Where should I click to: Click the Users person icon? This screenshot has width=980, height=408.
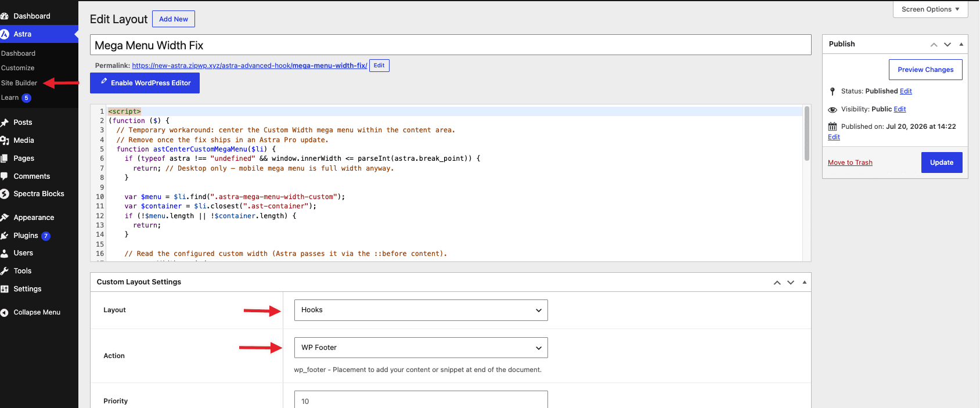click(4, 253)
